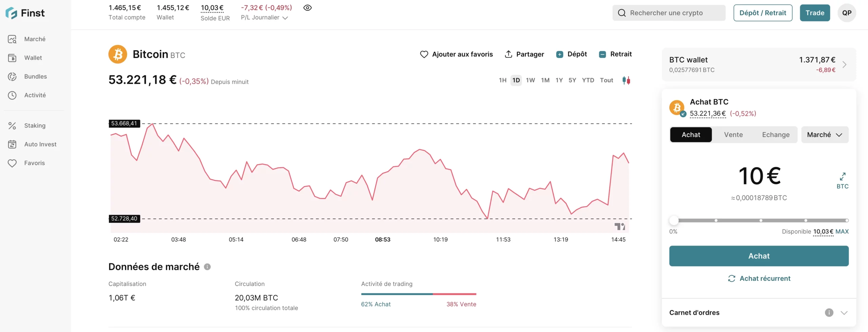
Task: Click the large Achat buy button
Action: [x=759, y=256]
